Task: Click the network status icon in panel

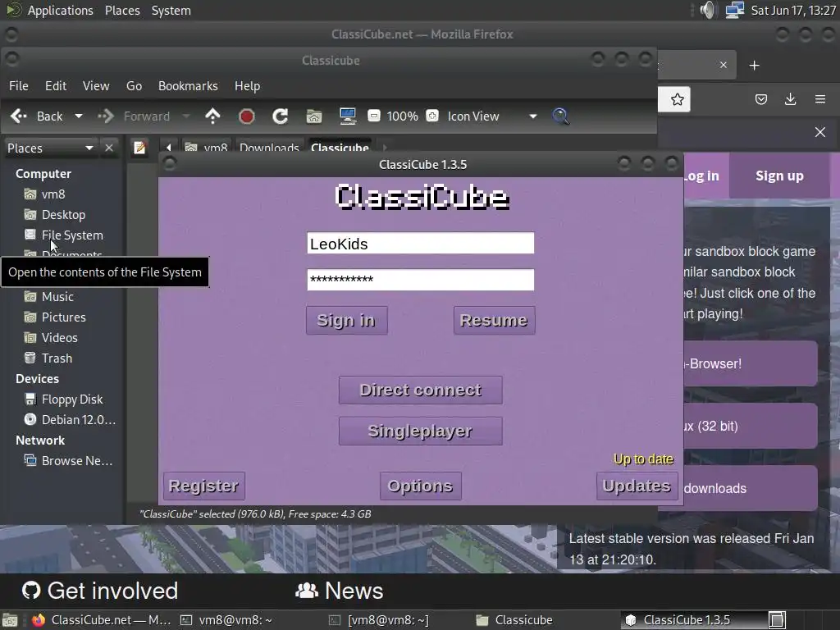Action: tap(734, 10)
